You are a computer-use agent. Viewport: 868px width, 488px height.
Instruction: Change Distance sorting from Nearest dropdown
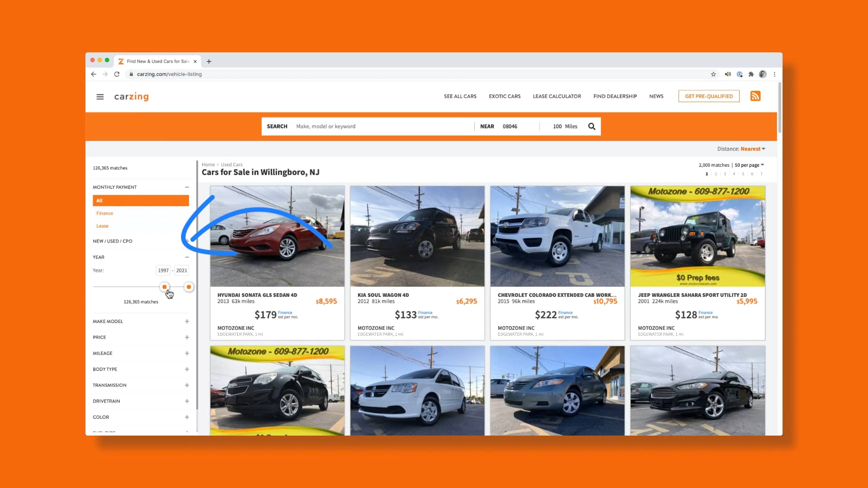tap(751, 148)
